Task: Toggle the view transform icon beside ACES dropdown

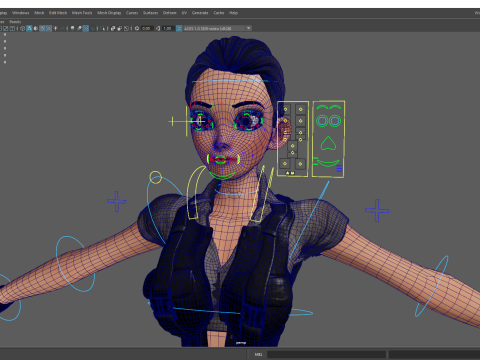Action: pyautogui.click(x=179, y=28)
